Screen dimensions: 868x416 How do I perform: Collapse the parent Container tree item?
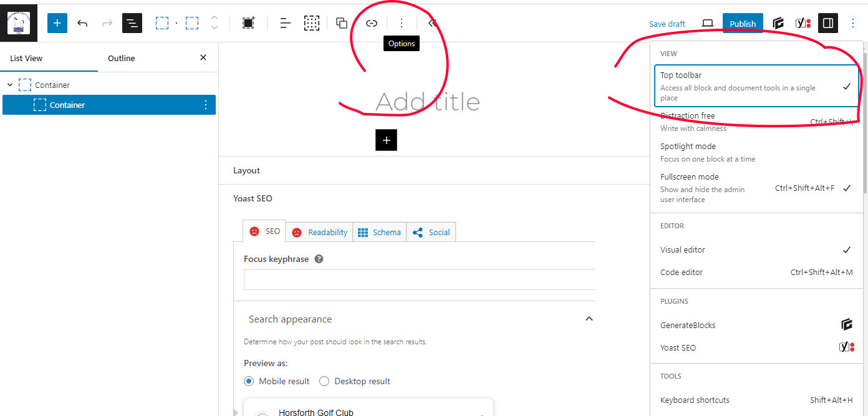click(x=10, y=85)
